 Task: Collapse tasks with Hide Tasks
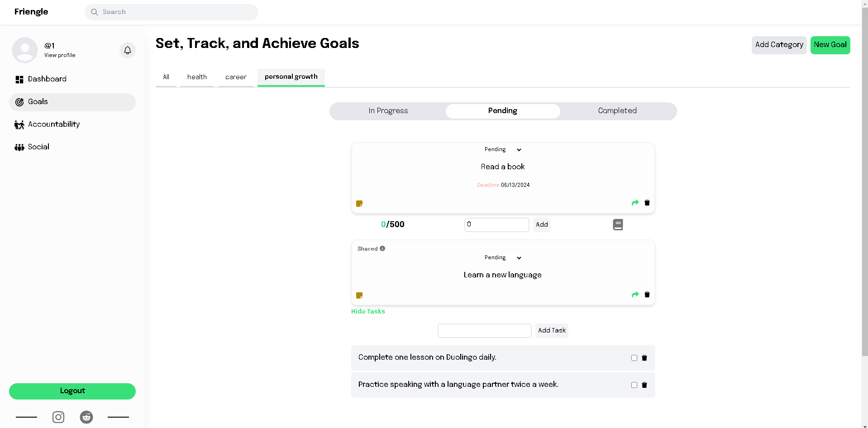pos(368,311)
